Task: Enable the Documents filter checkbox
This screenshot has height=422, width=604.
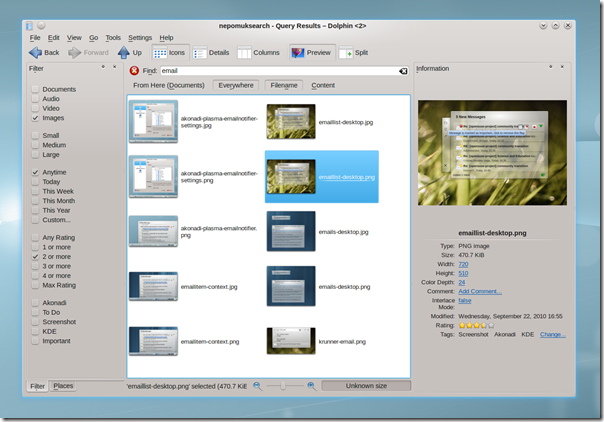Action: (36, 89)
